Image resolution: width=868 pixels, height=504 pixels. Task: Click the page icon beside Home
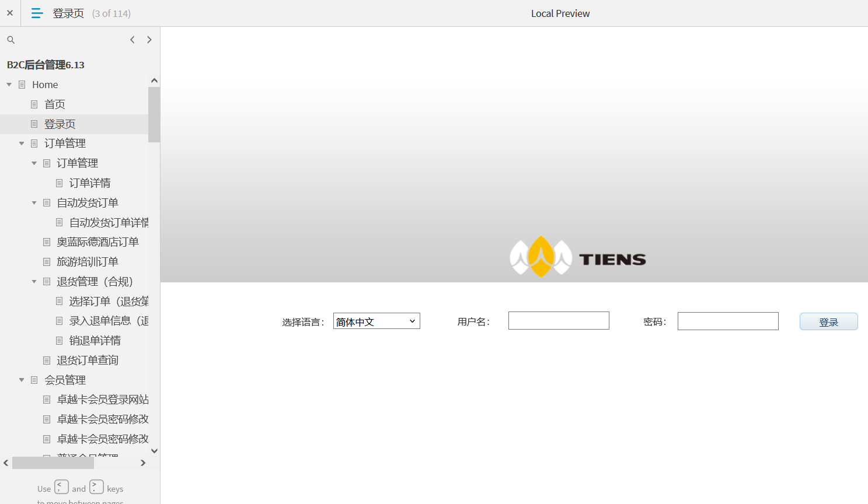click(22, 85)
